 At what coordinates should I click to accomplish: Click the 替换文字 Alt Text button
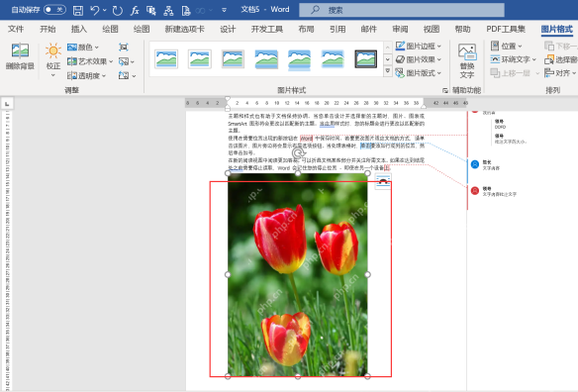[x=467, y=60]
